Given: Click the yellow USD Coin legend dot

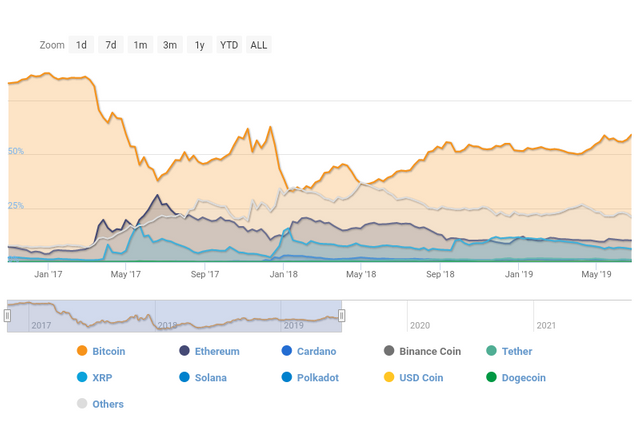Looking at the screenshot, I should click(389, 377).
